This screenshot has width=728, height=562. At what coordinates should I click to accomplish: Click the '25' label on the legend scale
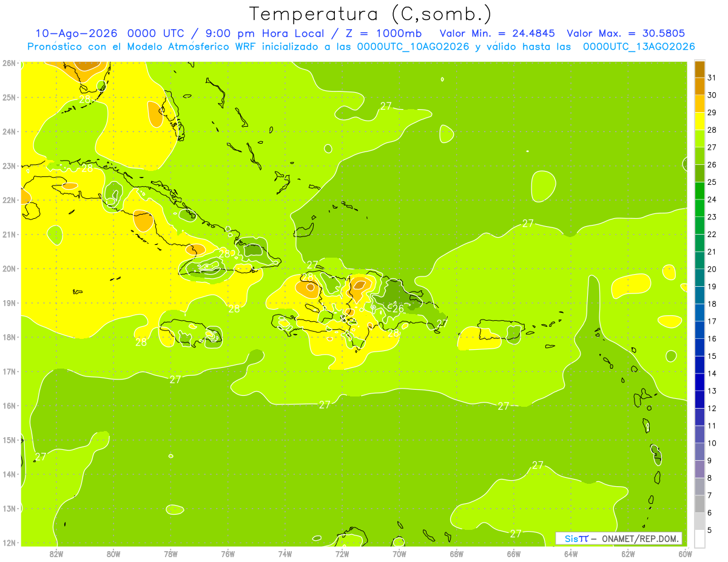[712, 181]
